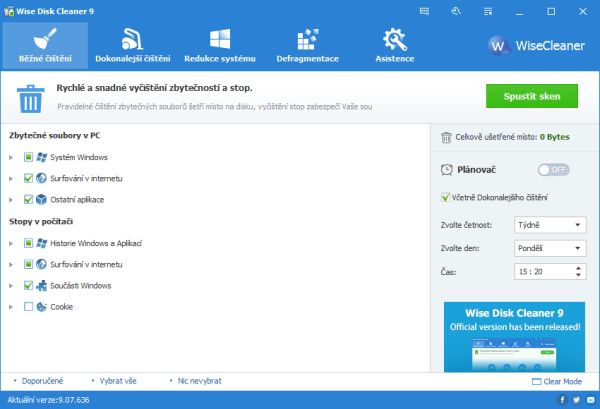Expand Historie Windows a Aplikací node
The width and height of the screenshot is (600, 409).
coord(11,243)
